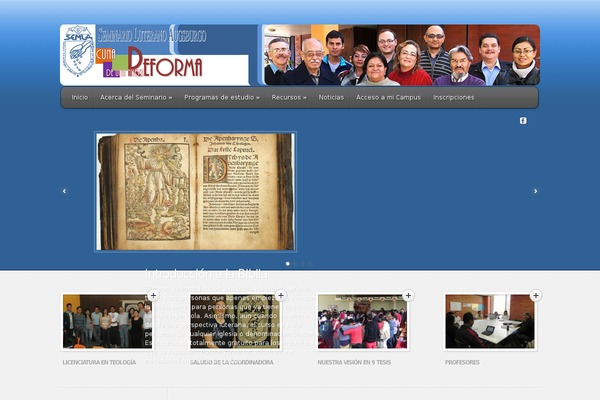Expand the Programas de estudio menu
Screen dimensions: 600x400
(x=222, y=98)
